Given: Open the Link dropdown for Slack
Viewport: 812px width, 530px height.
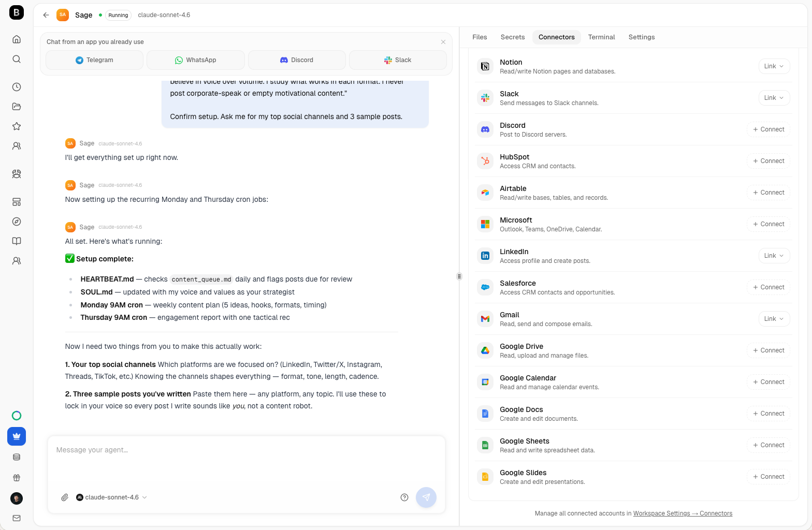Looking at the screenshot, I should (774, 98).
